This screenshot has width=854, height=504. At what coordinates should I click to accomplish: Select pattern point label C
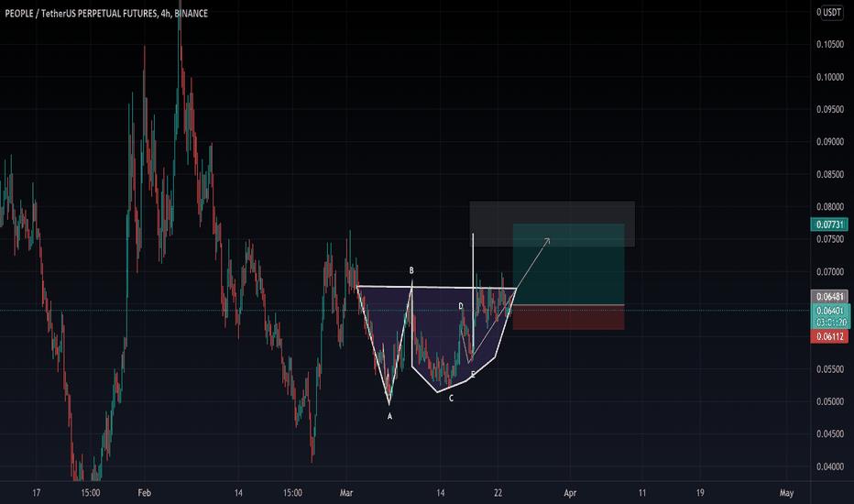coord(451,399)
